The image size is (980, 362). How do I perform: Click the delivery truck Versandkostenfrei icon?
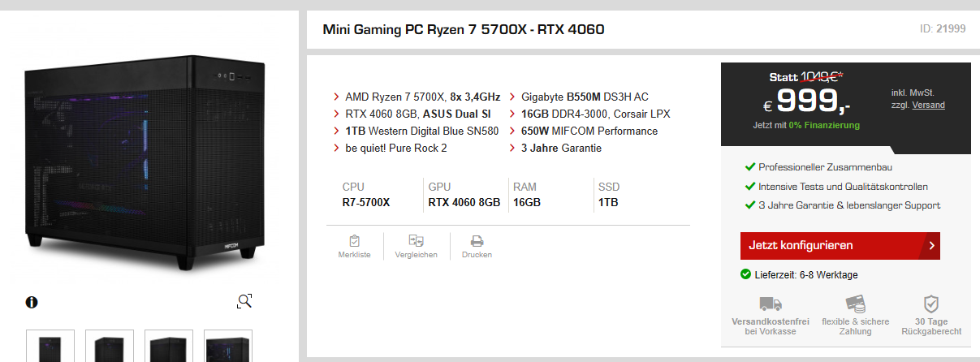(770, 304)
